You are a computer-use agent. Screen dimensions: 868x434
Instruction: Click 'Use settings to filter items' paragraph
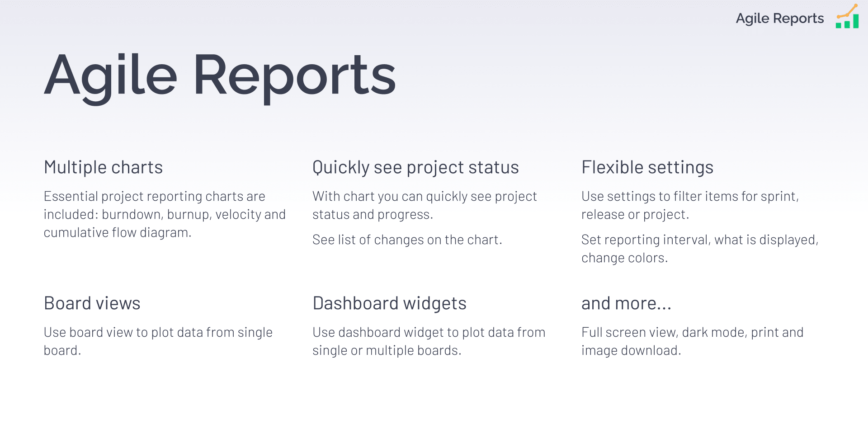point(690,205)
